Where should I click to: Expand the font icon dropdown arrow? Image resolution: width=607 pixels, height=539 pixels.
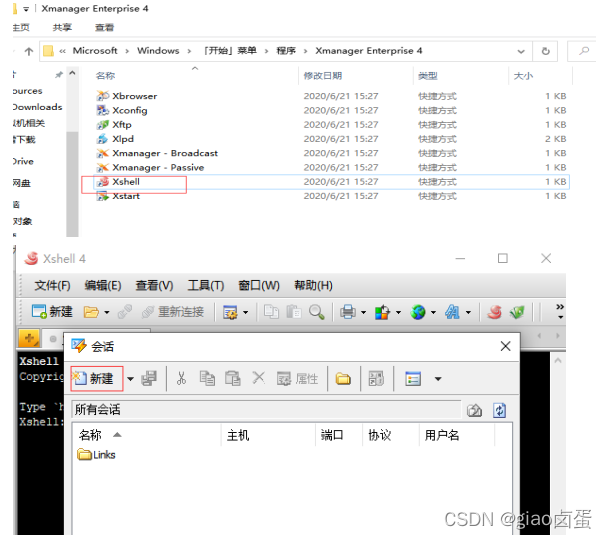[468, 312]
